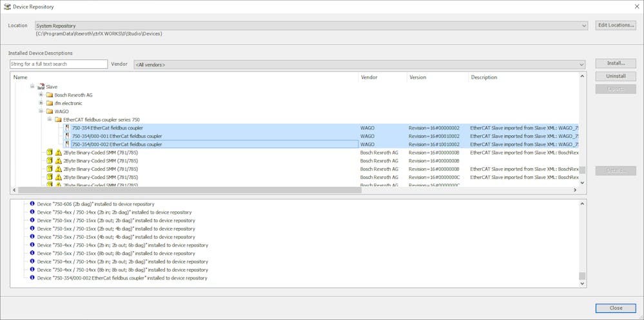This screenshot has height=320, width=644.
Task: Select the row "750-354 EtherCat fieldbus coupler"
Action: (321, 128)
